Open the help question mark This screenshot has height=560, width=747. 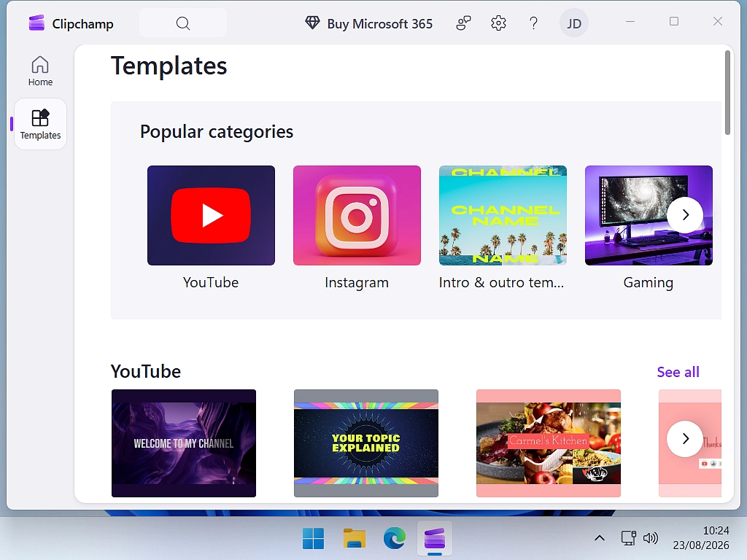(x=533, y=23)
